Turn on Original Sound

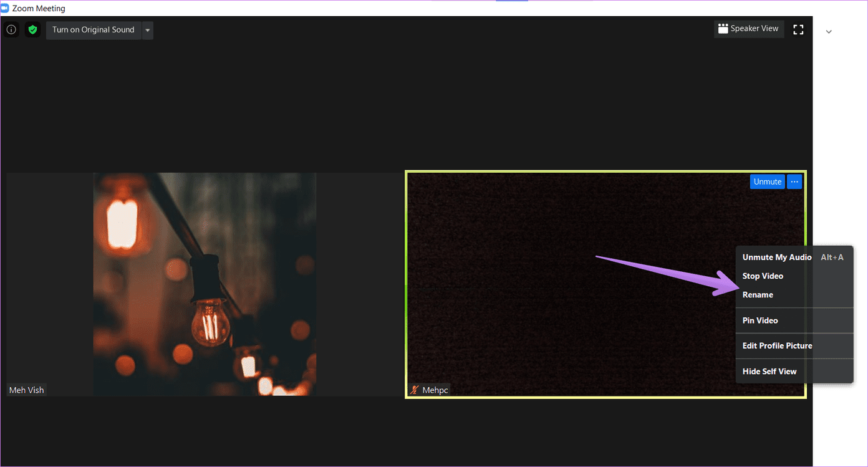[94, 30]
